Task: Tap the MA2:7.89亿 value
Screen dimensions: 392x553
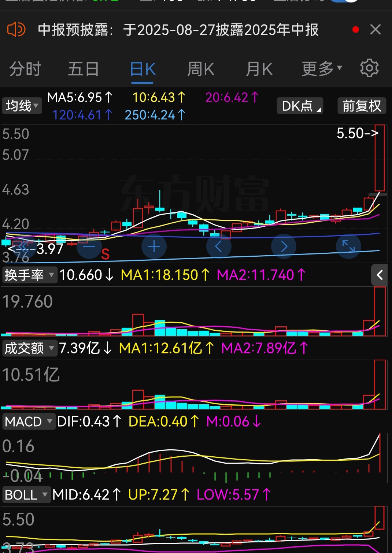Action: 265,348
